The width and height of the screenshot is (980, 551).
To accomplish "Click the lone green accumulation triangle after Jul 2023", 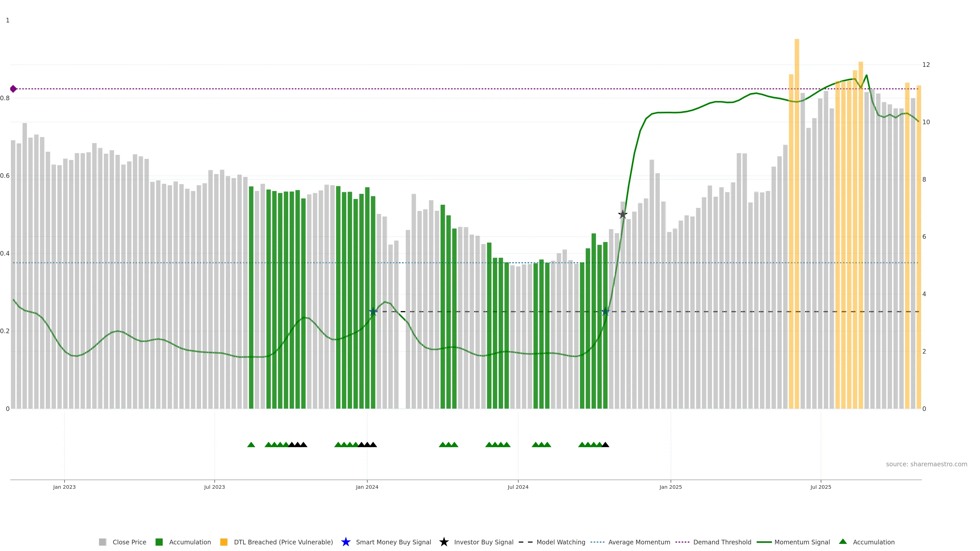I will pyautogui.click(x=251, y=445).
